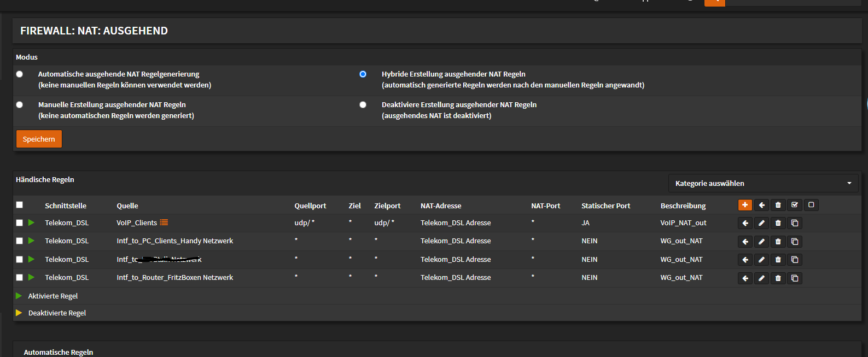
Task: Enable selected rules with header check icon
Action: (795, 205)
